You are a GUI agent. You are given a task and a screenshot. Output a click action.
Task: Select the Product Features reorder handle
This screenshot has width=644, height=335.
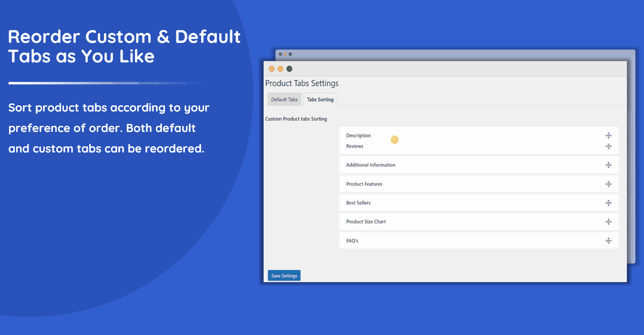tap(608, 184)
